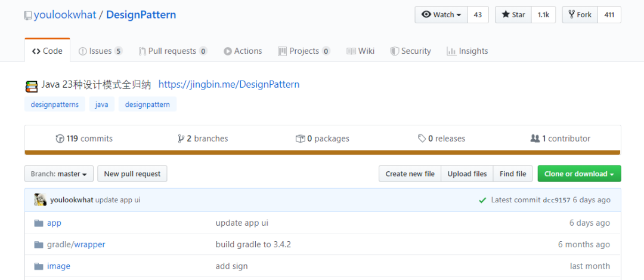The image size is (644, 280).
Task: Click the fork icon in Fork button
Action: pos(571,14)
